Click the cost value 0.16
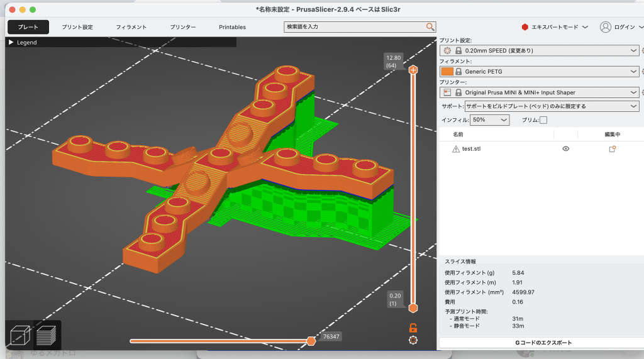 [518, 302]
